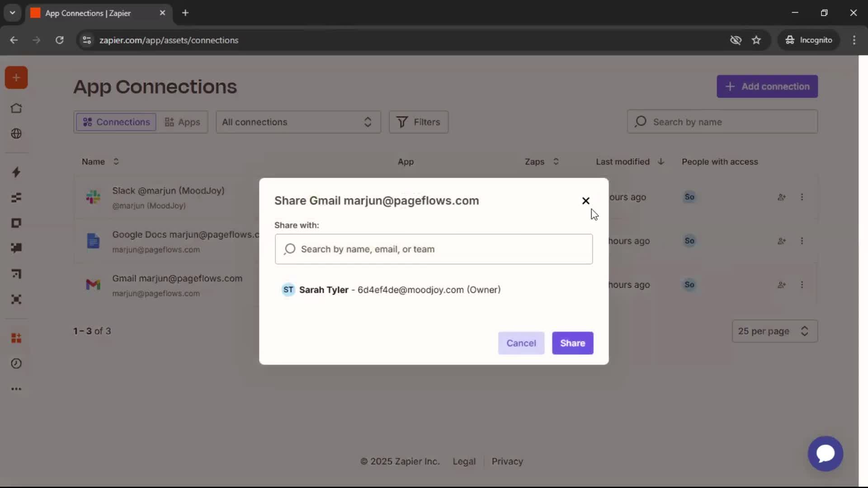The image size is (868, 488).
Task: Click the site information icon in address bar
Action: (87, 40)
